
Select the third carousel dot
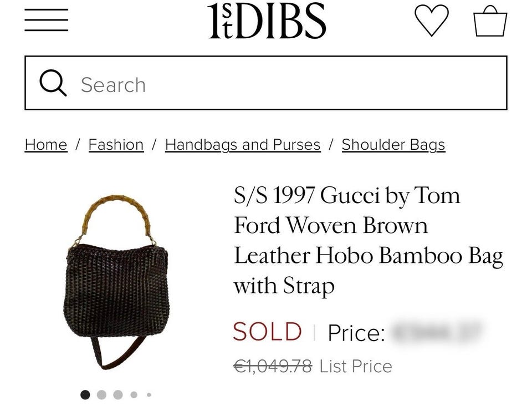point(117,394)
